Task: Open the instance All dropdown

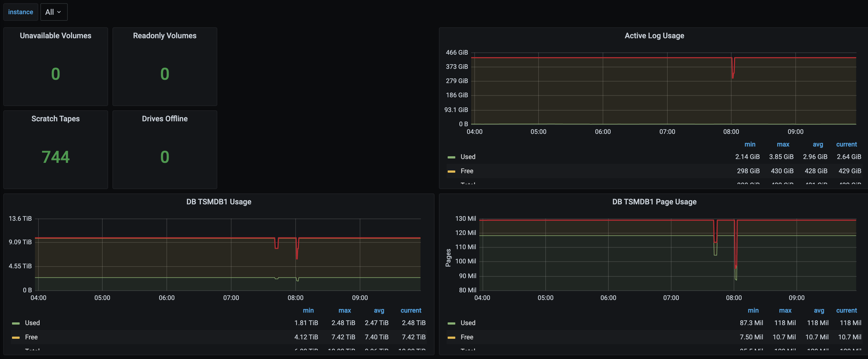Action: [53, 12]
